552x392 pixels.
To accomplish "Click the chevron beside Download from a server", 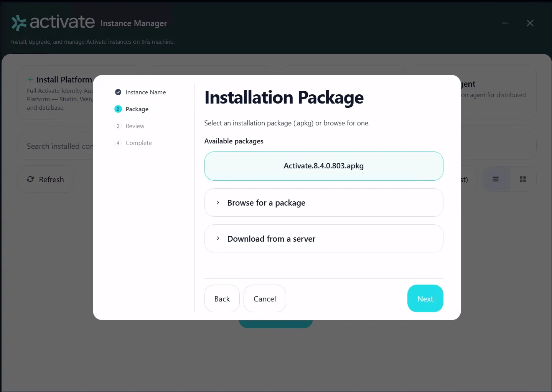I will [218, 239].
